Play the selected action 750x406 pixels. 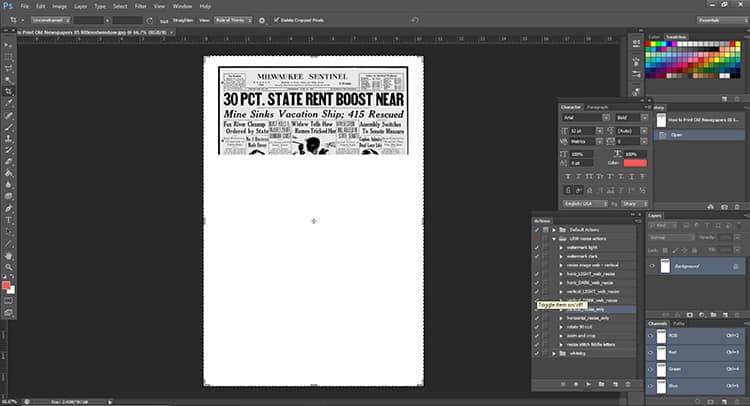pyautogui.click(x=588, y=384)
